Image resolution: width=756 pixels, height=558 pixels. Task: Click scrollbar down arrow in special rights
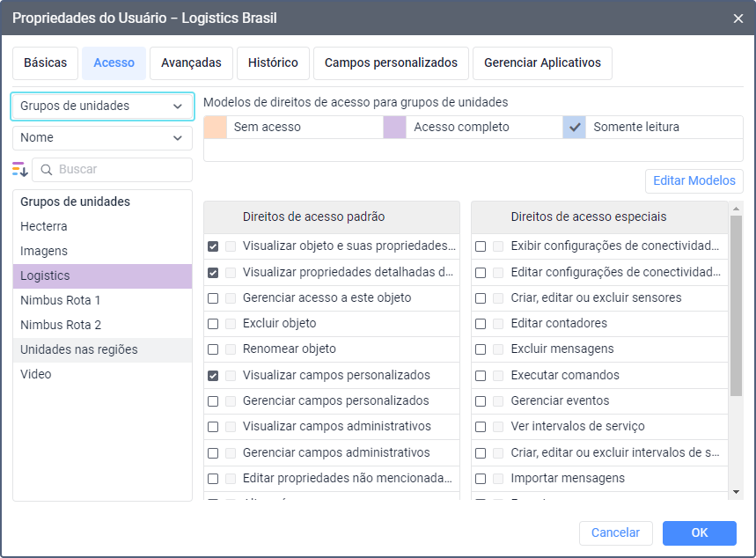point(736,491)
